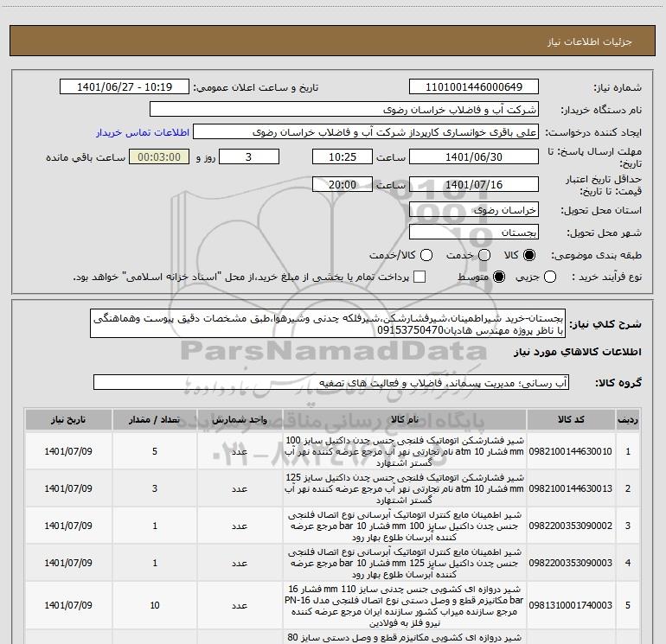666x644 pixels.
Task: Select the کالا/خدمت radio button
Action: tap(426, 255)
